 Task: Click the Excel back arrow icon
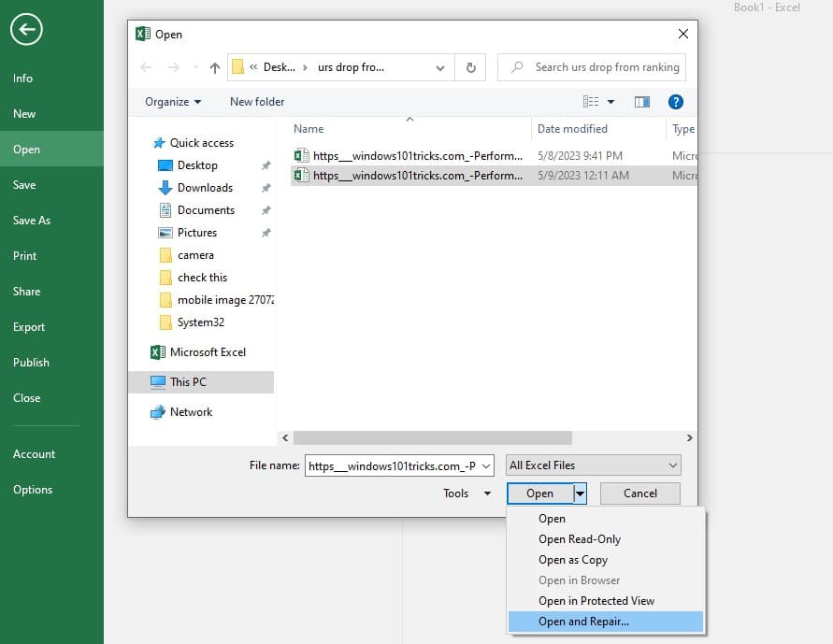point(26,30)
